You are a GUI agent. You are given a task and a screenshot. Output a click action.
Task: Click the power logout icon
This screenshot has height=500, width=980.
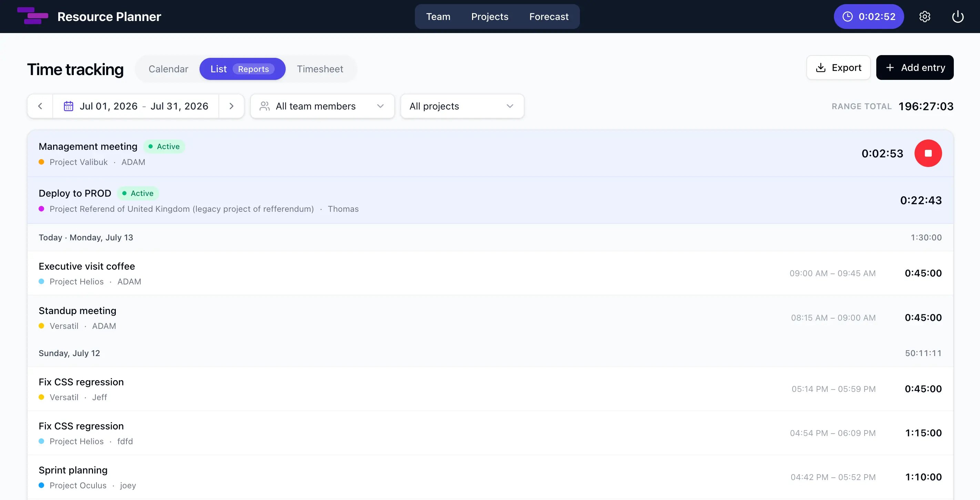958,16
